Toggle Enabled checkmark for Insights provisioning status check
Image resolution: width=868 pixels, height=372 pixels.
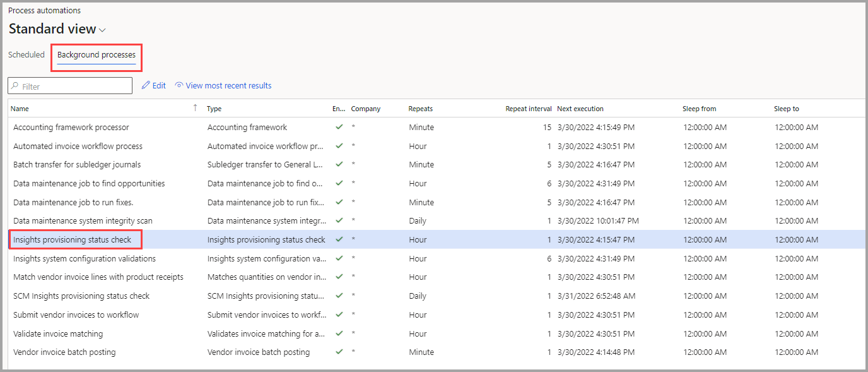point(339,239)
